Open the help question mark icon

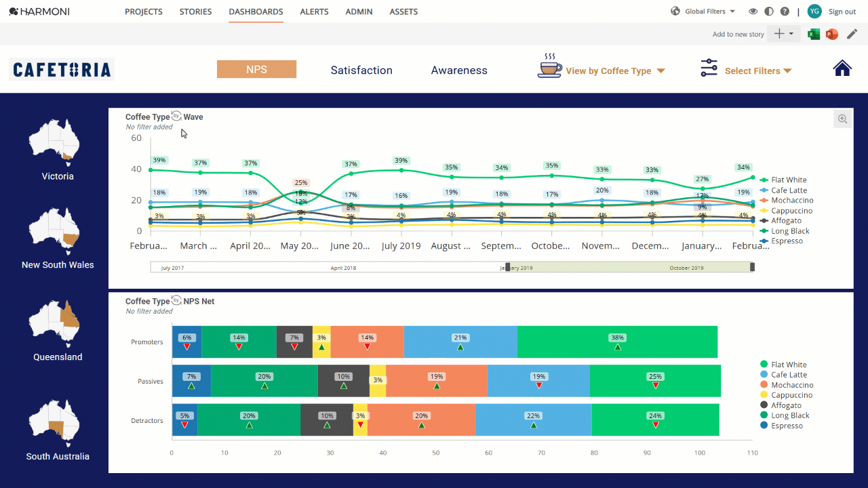pyautogui.click(x=785, y=12)
